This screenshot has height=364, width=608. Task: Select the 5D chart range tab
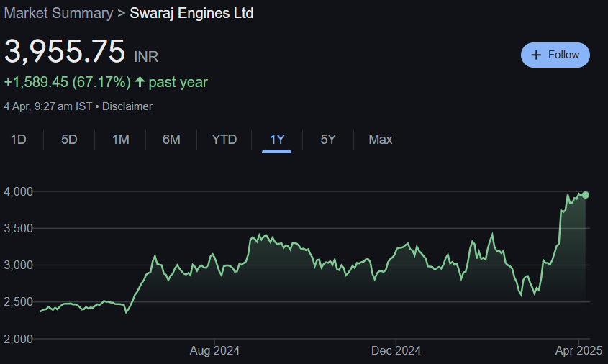coord(69,140)
